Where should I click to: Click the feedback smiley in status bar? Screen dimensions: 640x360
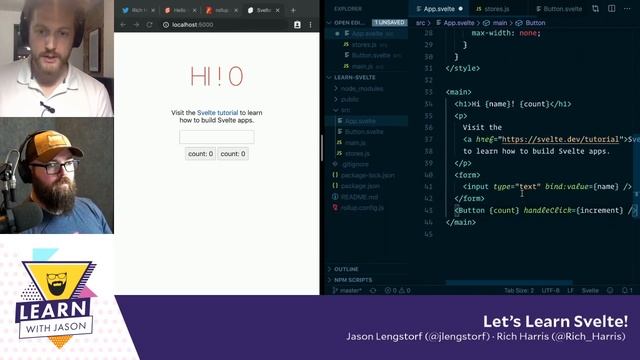(610, 291)
